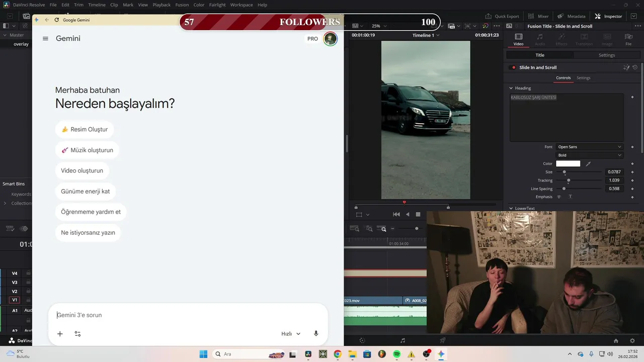Open the Color page icon
Viewport: 644px width, 362px height.
tap(362, 340)
